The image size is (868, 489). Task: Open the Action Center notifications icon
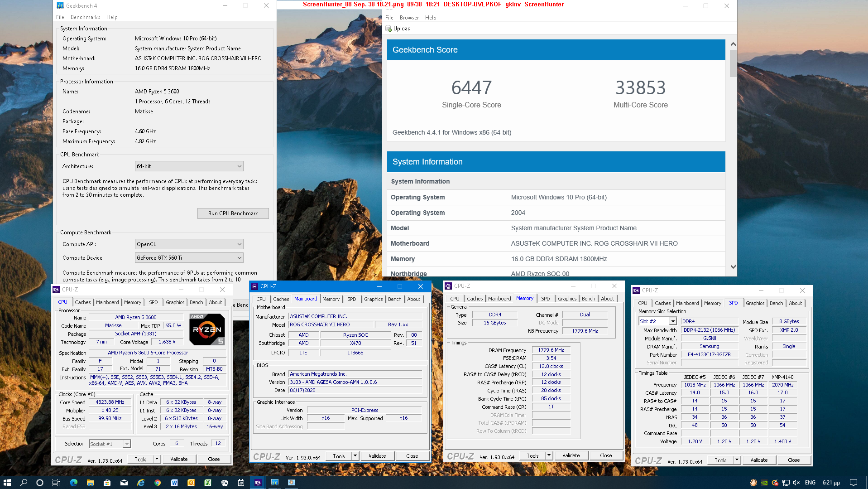(854, 483)
